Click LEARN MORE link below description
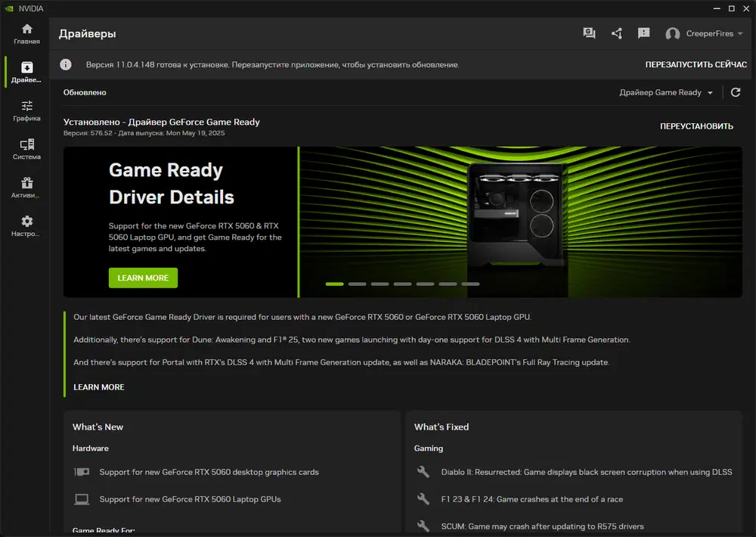756x537 pixels. (99, 387)
